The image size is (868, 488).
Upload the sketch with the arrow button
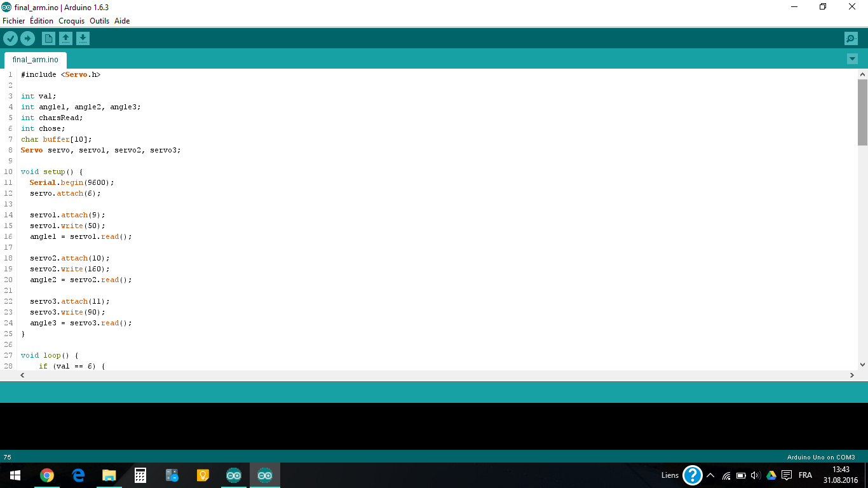coord(27,39)
